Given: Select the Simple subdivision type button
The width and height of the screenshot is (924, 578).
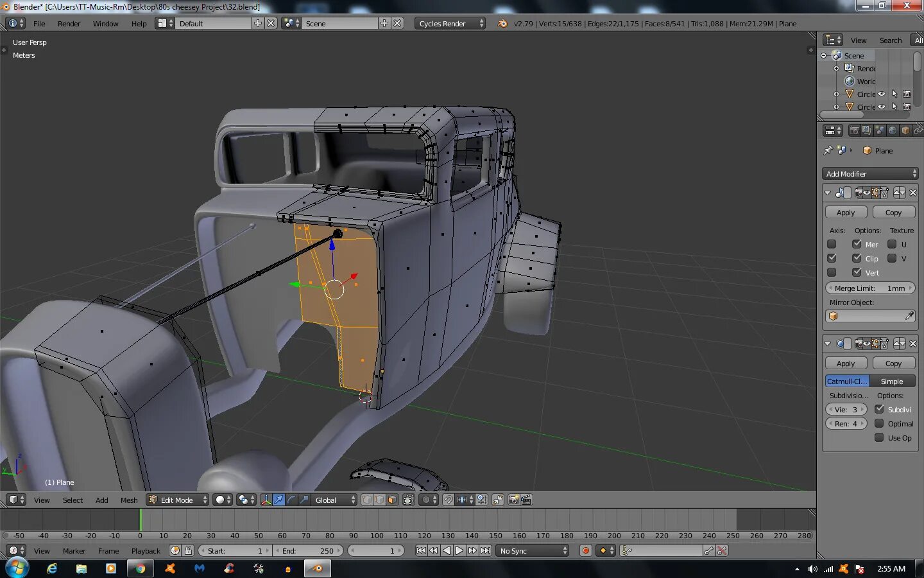Looking at the screenshot, I should click(892, 381).
